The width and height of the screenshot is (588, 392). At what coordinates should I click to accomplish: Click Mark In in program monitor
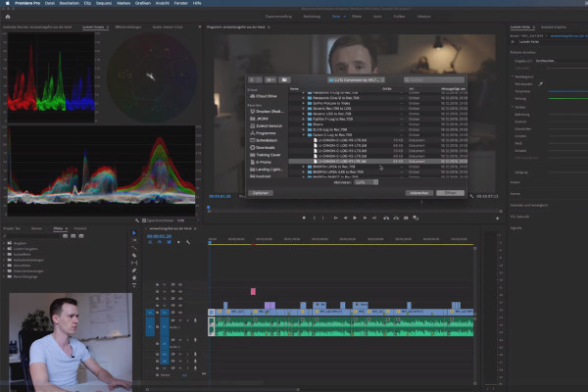314,218
